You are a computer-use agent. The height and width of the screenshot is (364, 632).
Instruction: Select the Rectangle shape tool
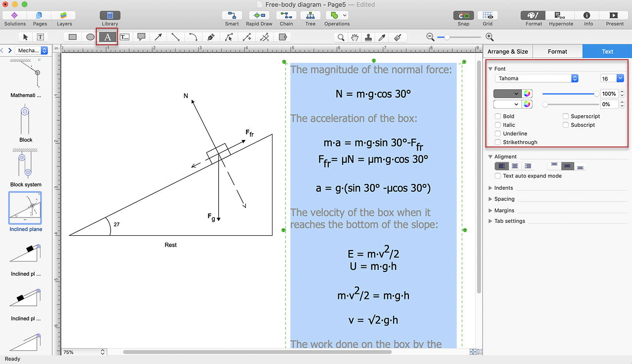[73, 37]
